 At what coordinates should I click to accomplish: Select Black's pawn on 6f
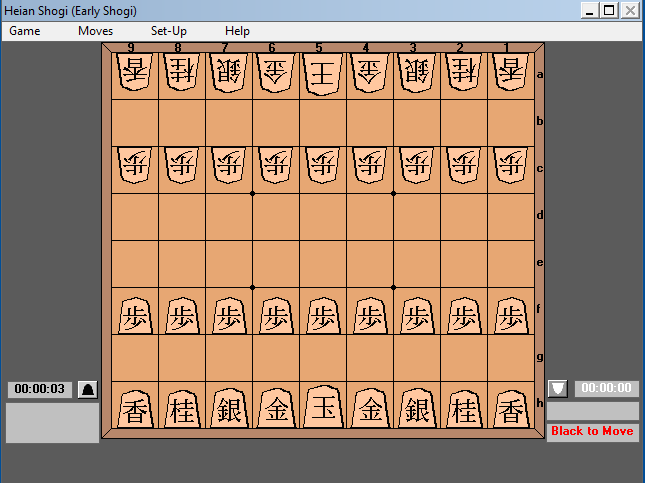pyautogui.click(x=276, y=316)
